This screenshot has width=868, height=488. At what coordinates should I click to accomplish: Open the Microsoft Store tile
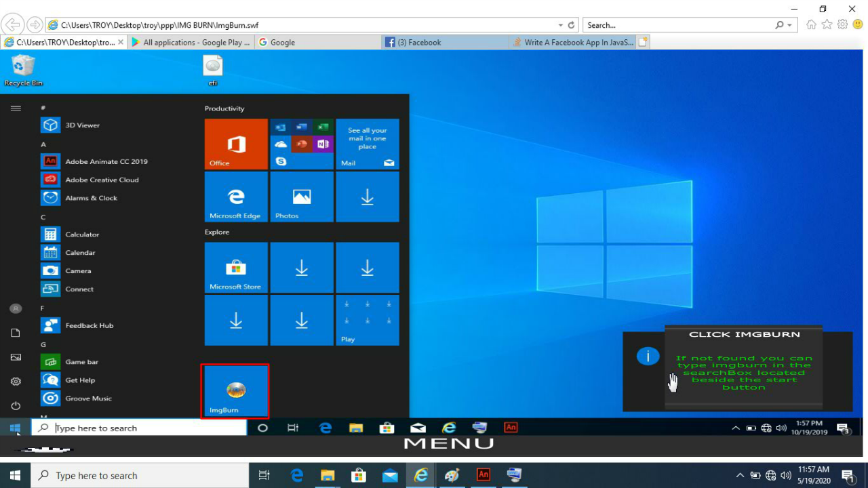coord(236,268)
